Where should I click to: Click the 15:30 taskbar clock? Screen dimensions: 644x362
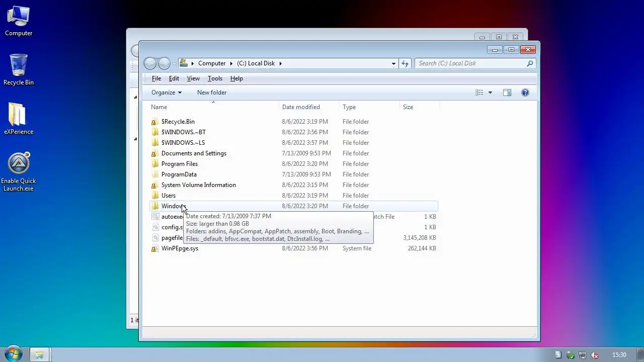[x=619, y=355]
